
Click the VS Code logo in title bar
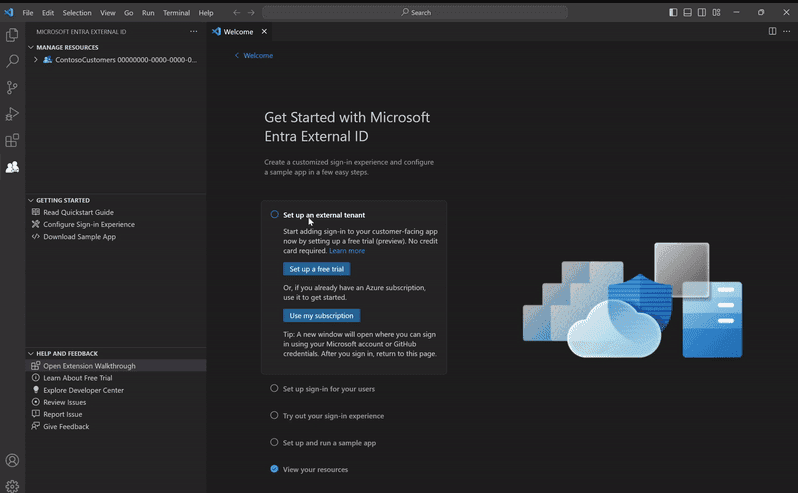point(9,12)
